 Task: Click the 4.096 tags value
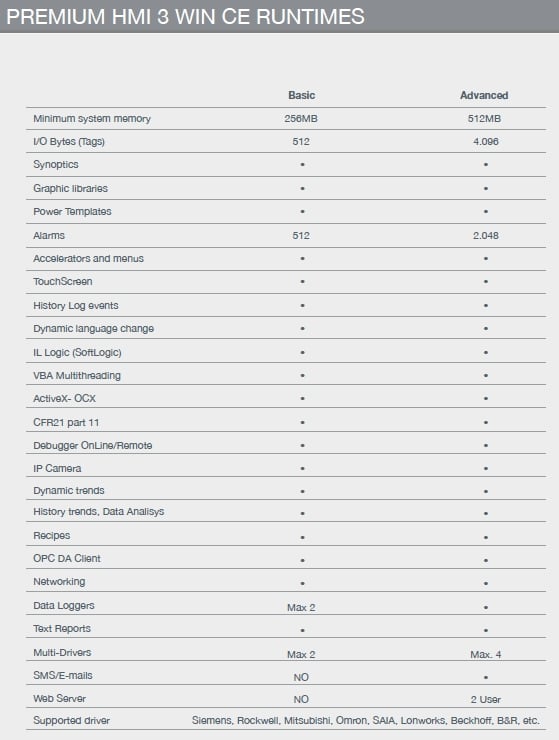[x=486, y=142]
